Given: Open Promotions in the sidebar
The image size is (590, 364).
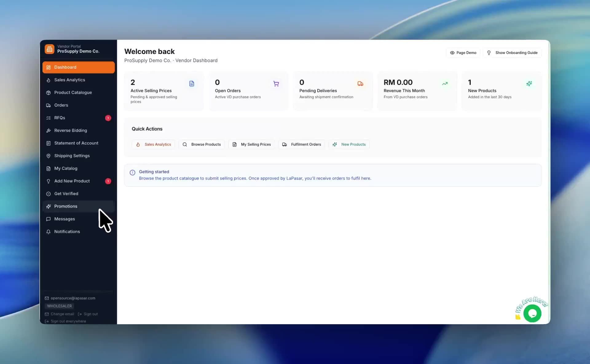Looking at the screenshot, I should pos(79,206).
